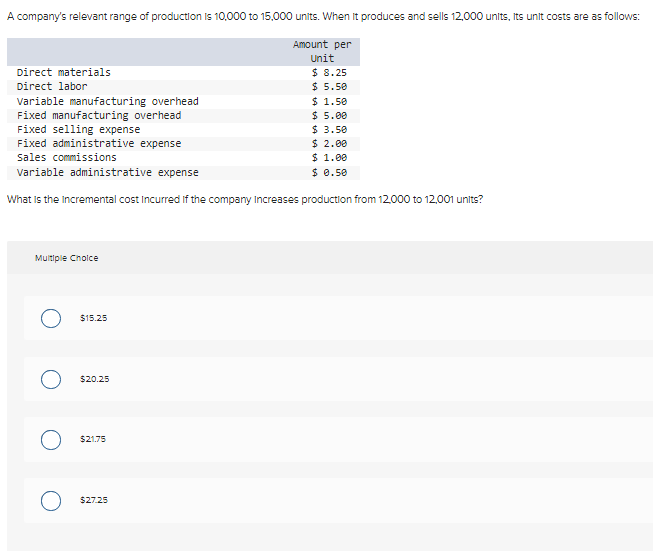Select the $20.25 answer radio button
The height and width of the screenshot is (551, 653).
point(51,379)
